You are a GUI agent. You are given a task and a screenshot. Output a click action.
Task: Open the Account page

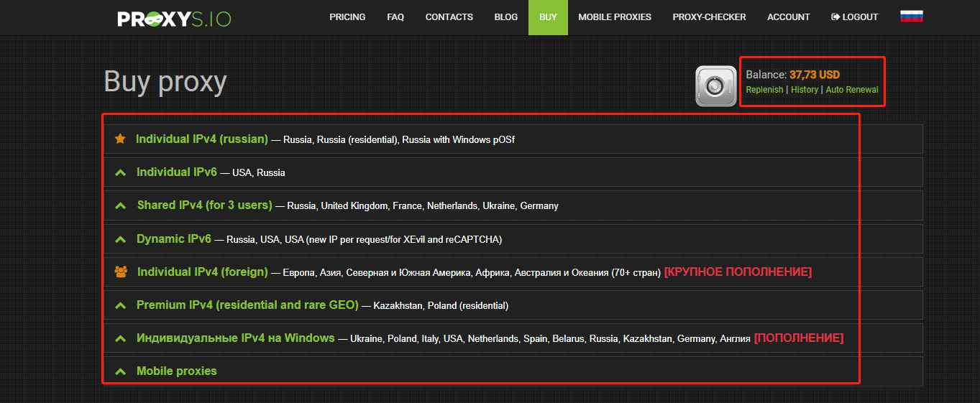pyautogui.click(x=788, y=17)
